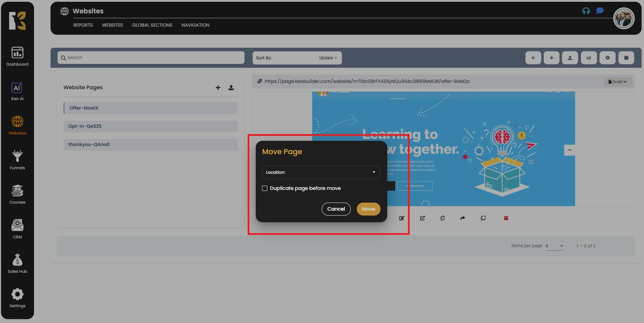
Task: Open website settings gear in toolbar
Action: click(x=607, y=58)
